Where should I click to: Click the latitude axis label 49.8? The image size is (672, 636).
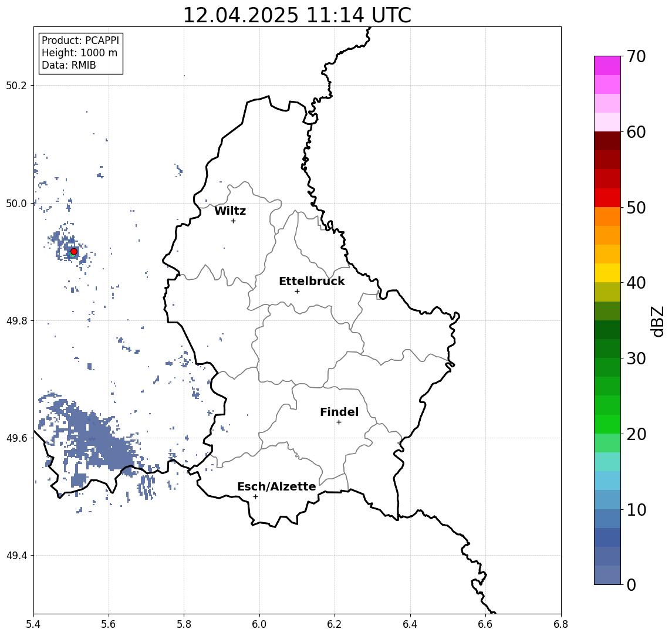[x=16, y=320]
